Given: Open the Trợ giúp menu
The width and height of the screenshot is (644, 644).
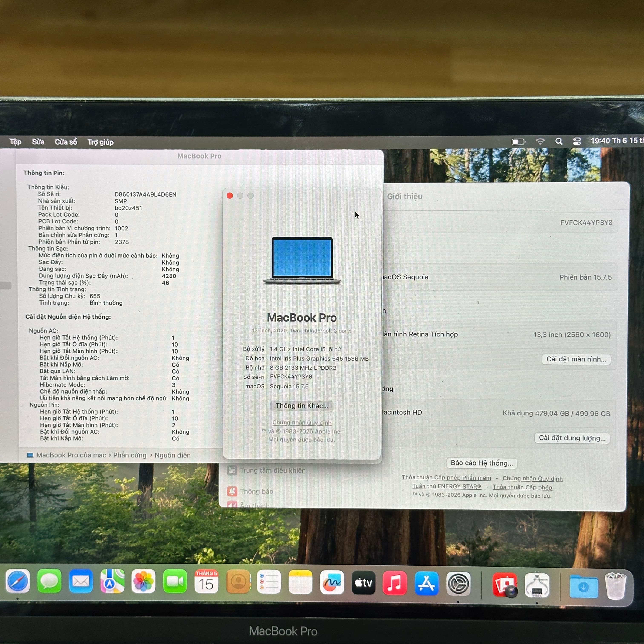Looking at the screenshot, I should click(100, 142).
